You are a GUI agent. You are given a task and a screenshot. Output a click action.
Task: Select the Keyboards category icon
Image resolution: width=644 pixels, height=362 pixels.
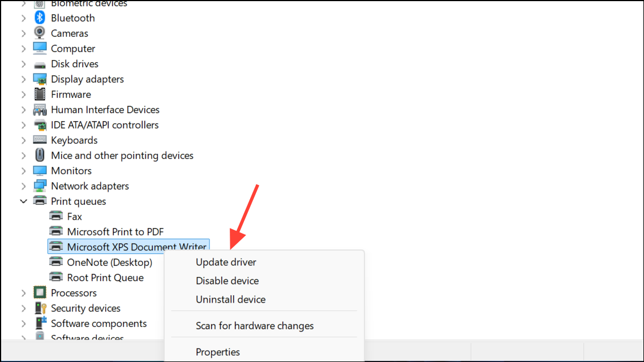coord(40,140)
